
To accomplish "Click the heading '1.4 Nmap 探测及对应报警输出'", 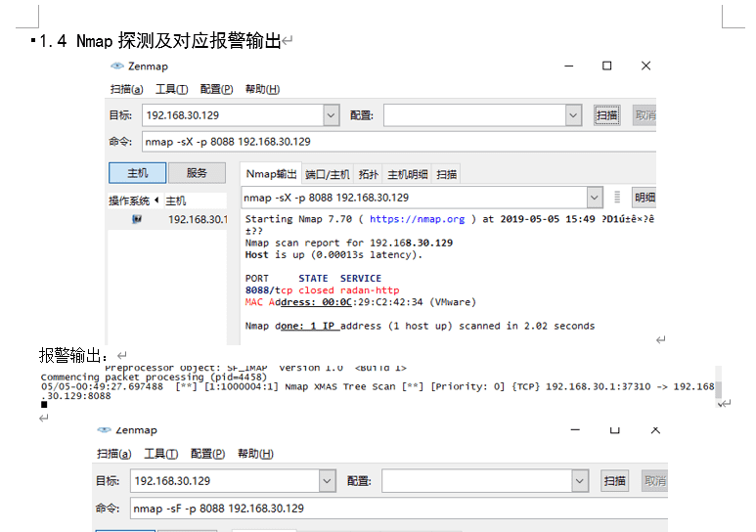I will [x=160, y=40].
